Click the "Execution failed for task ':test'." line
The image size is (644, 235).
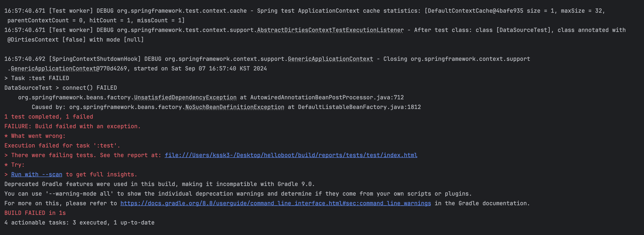(62, 146)
